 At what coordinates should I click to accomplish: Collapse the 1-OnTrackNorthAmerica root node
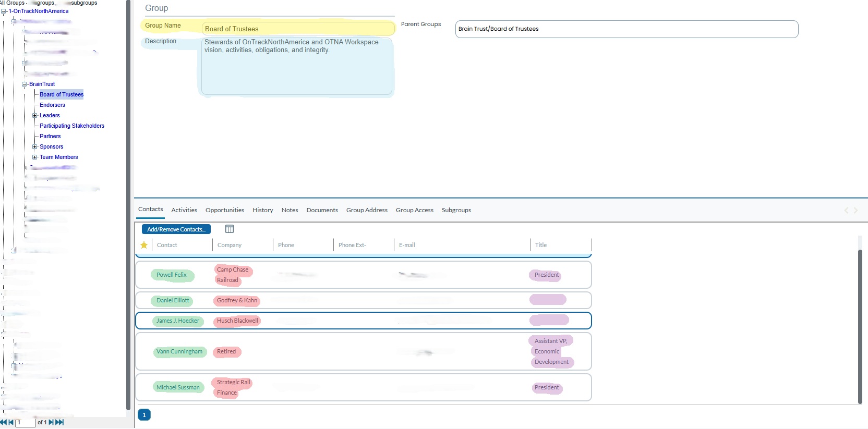point(4,11)
